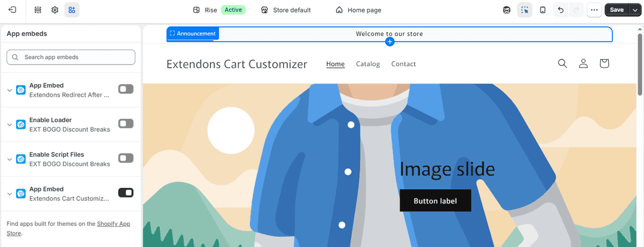Toggle the Enable Script Files switch
Screen dimensions: 644x247
point(126,158)
